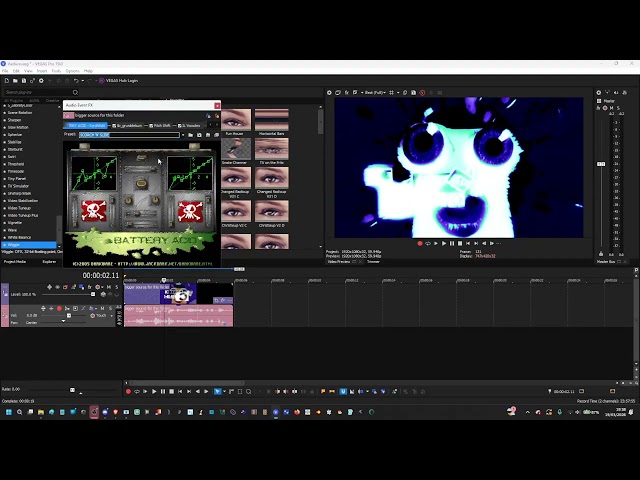Open Windows taskbar search
This screenshot has height=480, width=640.
coord(20,412)
